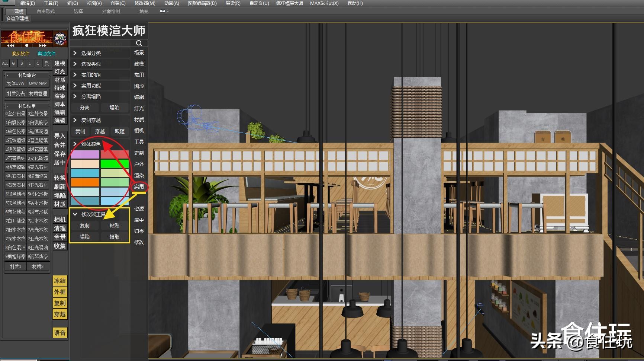Click the 购买软件 link
This screenshot has width=644, height=361.
pyautogui.click(x=20, y=54)
